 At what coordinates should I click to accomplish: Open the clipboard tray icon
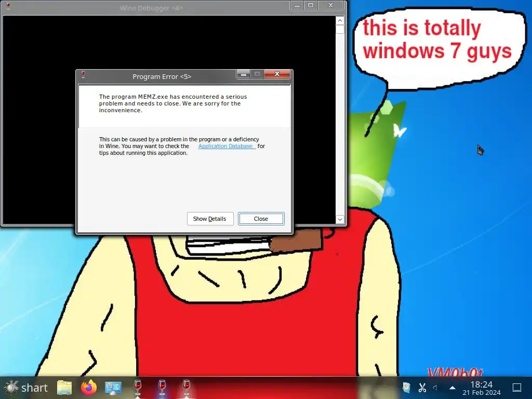point(406,388)
